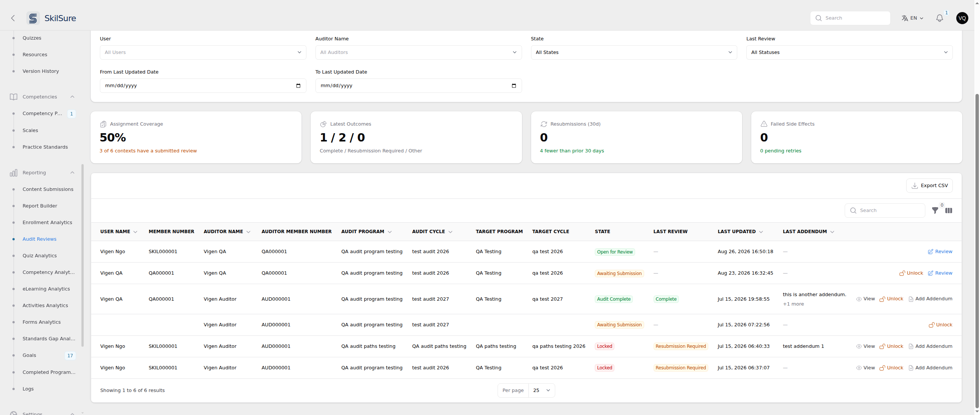Click the Latest Outcomes card icon
This screenshot has width=980, height=415.
(323, 124)
